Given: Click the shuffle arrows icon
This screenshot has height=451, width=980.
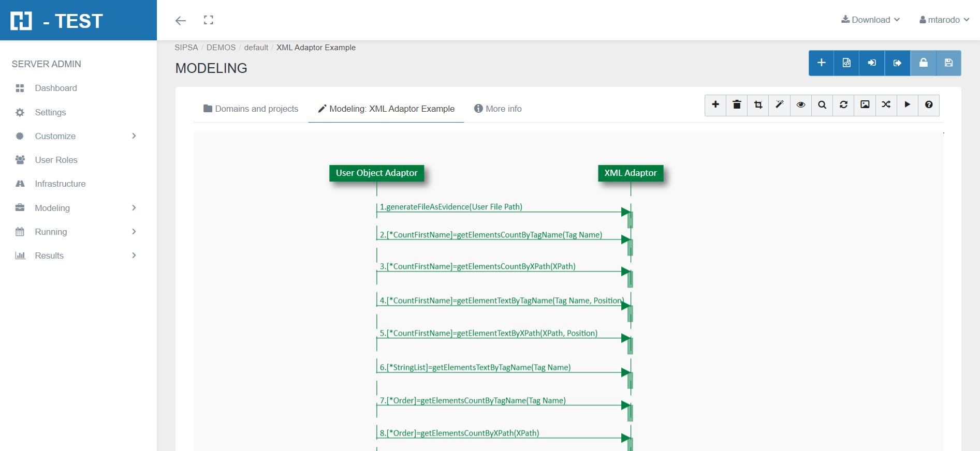Looking at the screenshot, I should pos(886,105).
